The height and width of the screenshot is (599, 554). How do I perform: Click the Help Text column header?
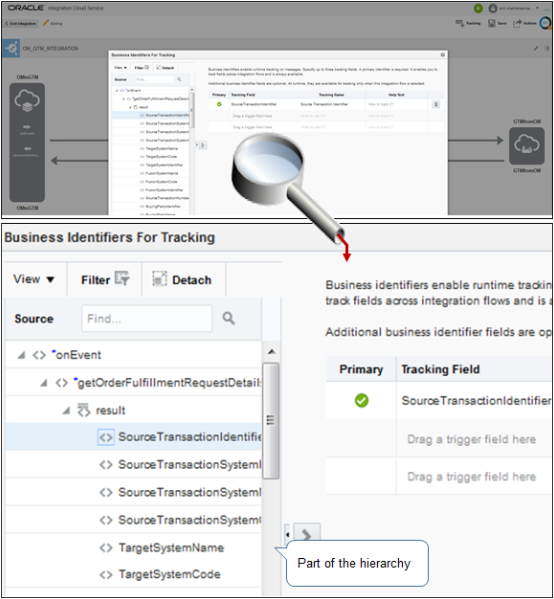point(396,95)
